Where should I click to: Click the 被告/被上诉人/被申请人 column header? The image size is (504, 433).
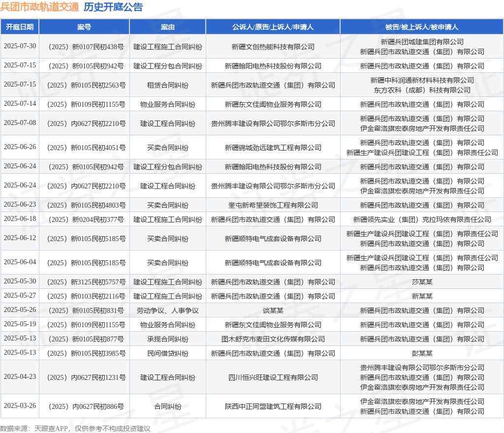422,27
